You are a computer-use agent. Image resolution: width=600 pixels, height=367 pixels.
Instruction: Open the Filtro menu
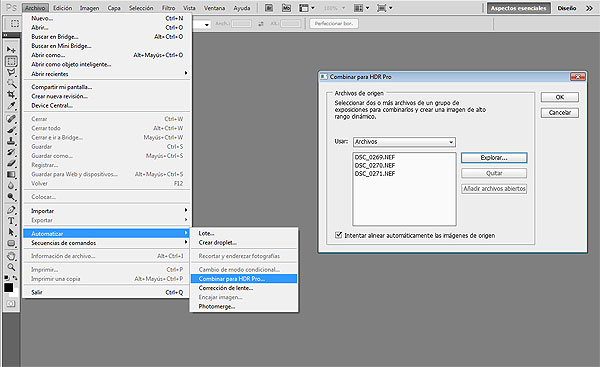(168, 8)
